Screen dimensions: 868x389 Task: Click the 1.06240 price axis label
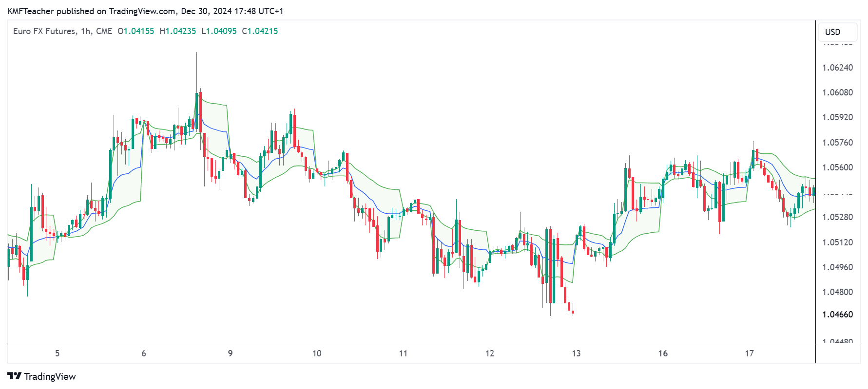837,68
